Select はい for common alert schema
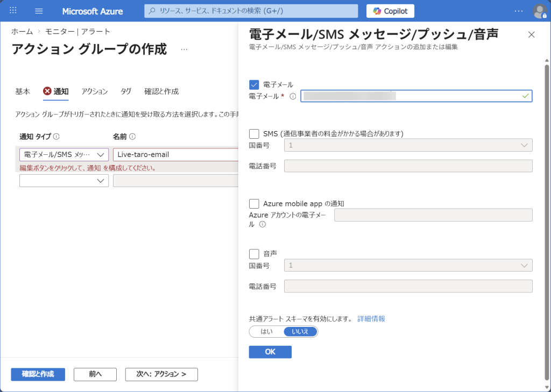 (266, 331)
